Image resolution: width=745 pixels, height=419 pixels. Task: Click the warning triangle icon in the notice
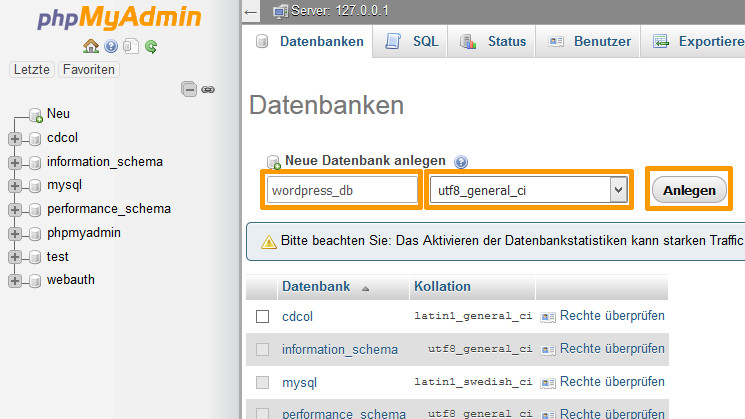268,242
